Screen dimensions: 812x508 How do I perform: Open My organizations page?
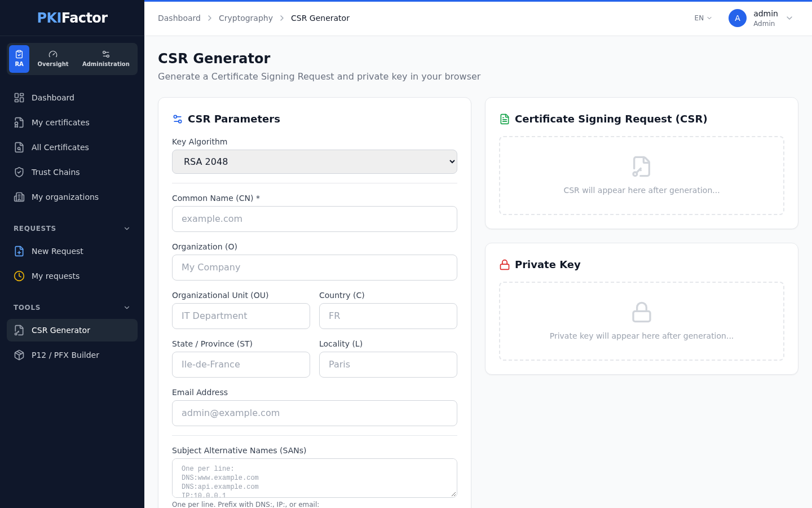click(72, 197)
